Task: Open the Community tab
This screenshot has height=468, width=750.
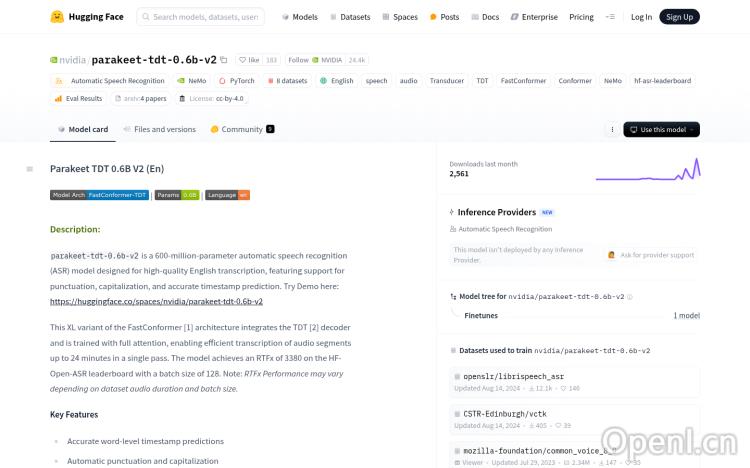Action: [x=242, y=129]
